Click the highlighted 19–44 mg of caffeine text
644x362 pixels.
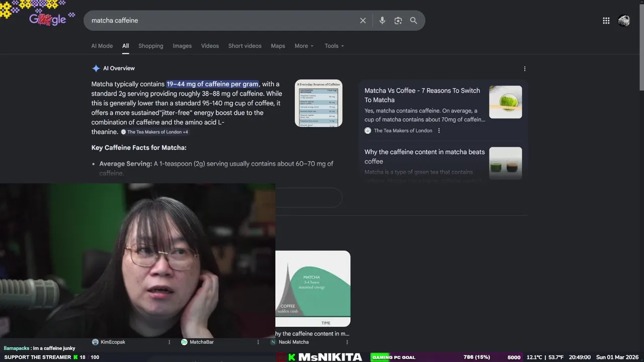[x=212, y=84]
